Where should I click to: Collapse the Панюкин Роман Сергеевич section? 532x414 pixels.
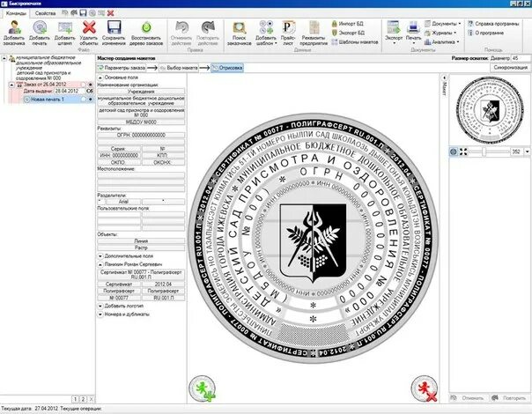(x=100, y=264)
